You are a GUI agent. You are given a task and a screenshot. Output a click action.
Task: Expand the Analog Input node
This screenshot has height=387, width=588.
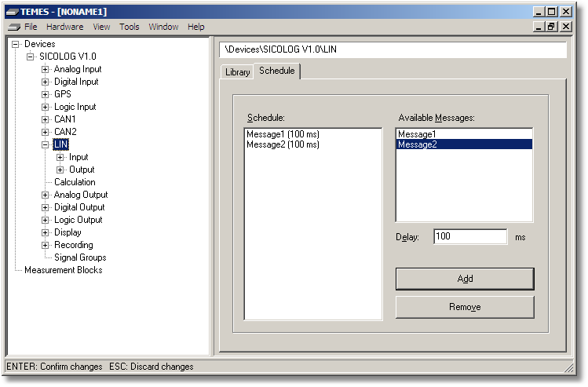[x=45, y=69]
